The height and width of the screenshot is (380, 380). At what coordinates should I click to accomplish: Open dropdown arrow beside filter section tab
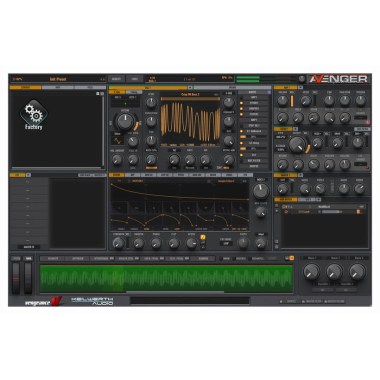click(300, 88)
